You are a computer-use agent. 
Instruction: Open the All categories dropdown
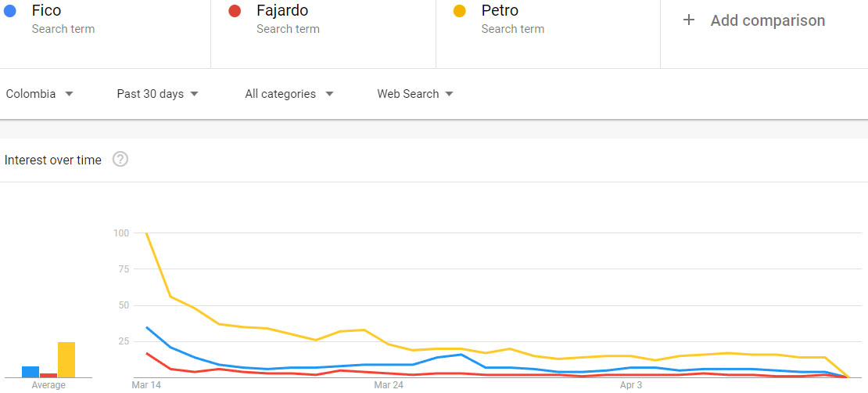289,94
